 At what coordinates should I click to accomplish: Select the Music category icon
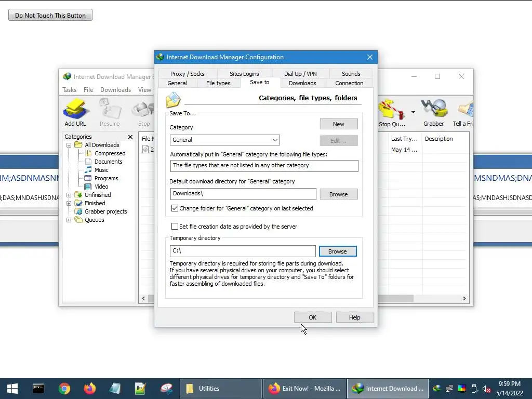pyautogui.click(x=88, y=170)
